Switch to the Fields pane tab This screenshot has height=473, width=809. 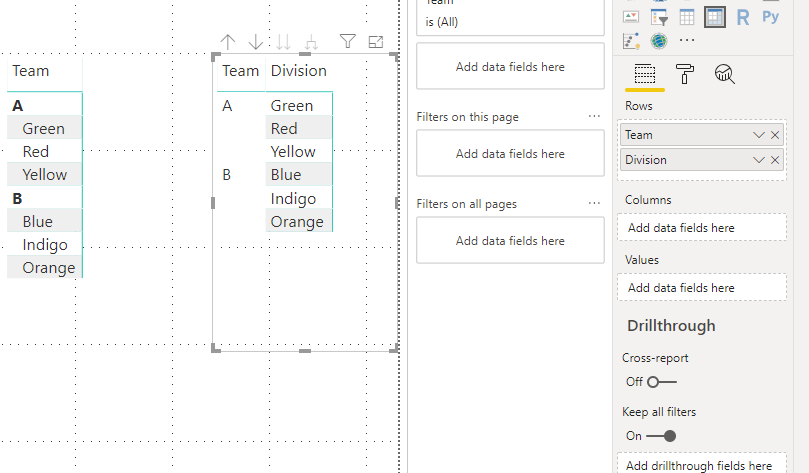(x=644, y=74)
